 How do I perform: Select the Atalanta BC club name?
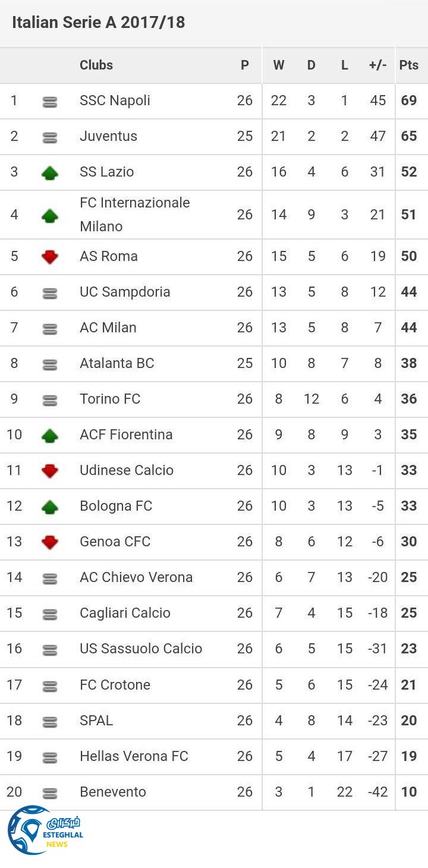click(117, 363)
